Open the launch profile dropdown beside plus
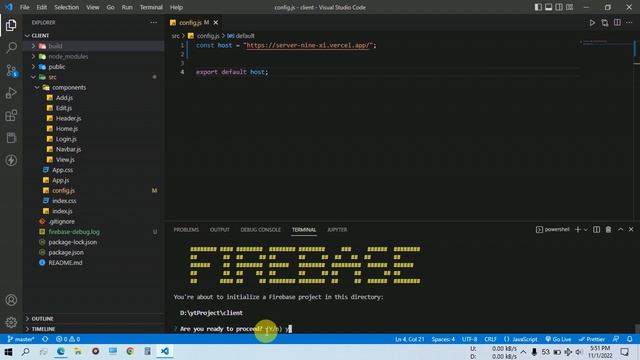 click(x=585, y=230)
